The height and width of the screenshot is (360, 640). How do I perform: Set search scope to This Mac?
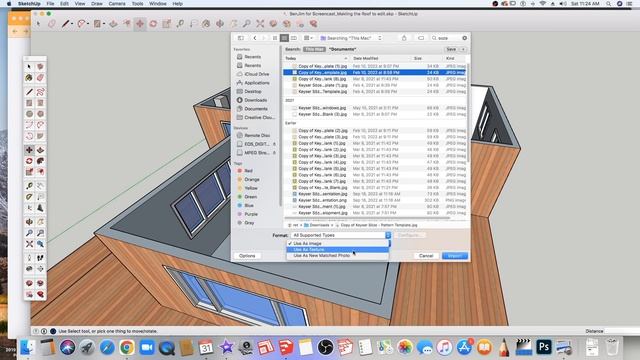pos(314,49)
